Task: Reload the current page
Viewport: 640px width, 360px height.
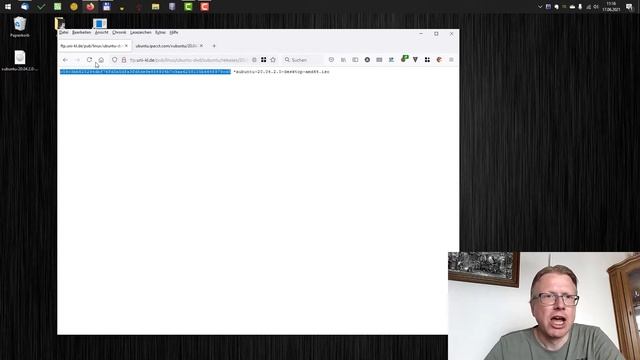Action: coord(89,60)
